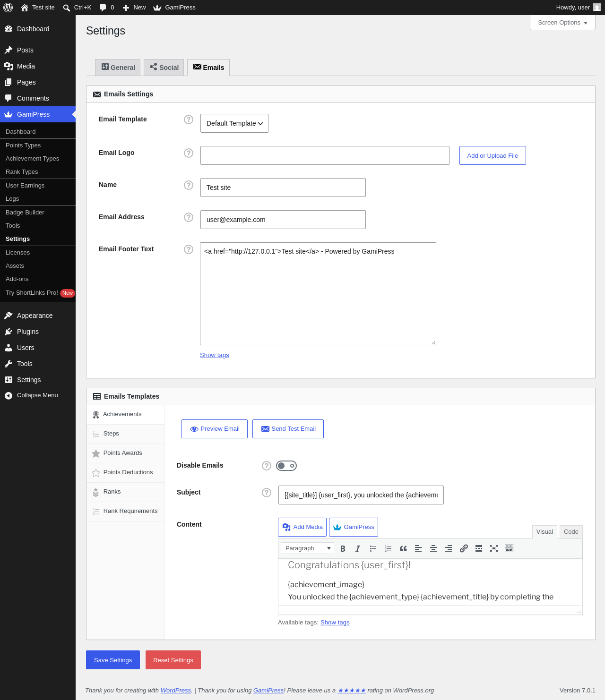The height and width of the screenshot is (700, 605).
Task: Open the Ctrl+K search in admin bar
Action: point(77,8)
